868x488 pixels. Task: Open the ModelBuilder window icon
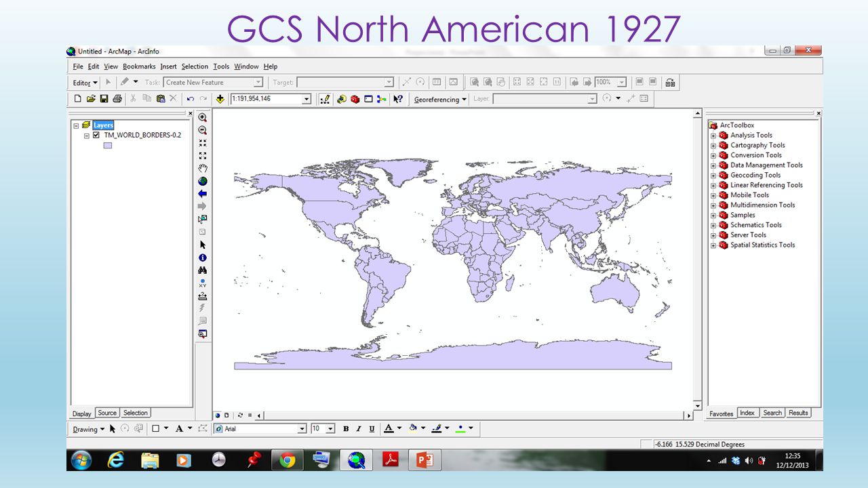click(382, 99)
